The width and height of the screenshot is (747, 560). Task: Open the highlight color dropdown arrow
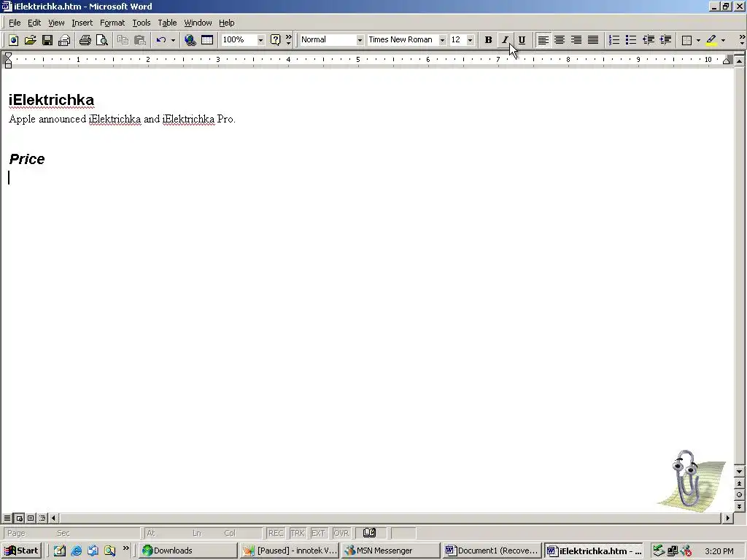pos(723,40)
